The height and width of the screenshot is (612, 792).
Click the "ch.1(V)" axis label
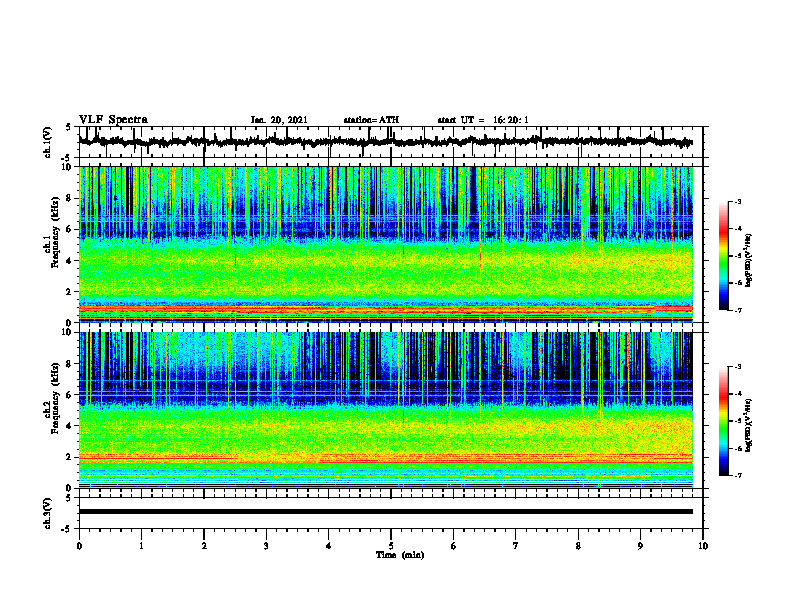(x=48, y=142)
